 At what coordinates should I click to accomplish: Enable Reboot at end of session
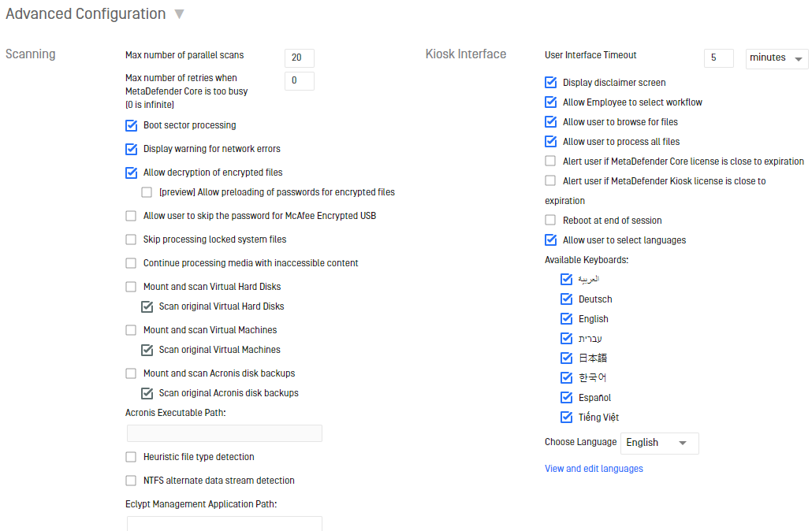(551, 221)
